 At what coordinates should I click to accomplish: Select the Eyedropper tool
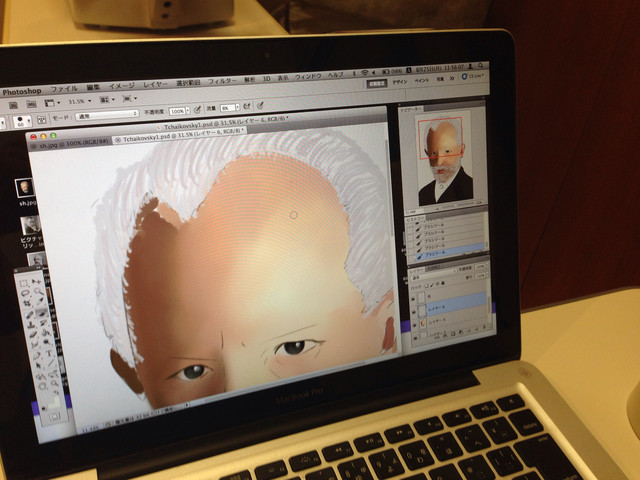pyautogui.click(x=40, y=302)
